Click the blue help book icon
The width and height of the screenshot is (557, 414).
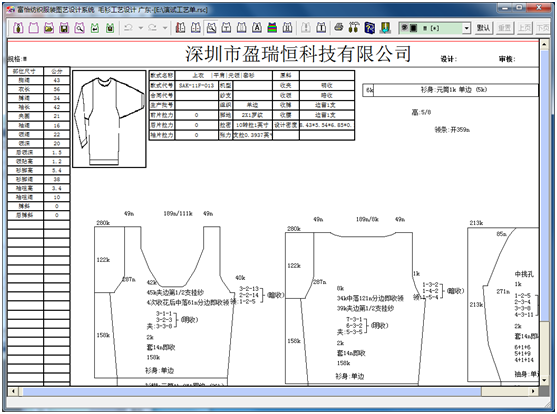coord(369,27)
